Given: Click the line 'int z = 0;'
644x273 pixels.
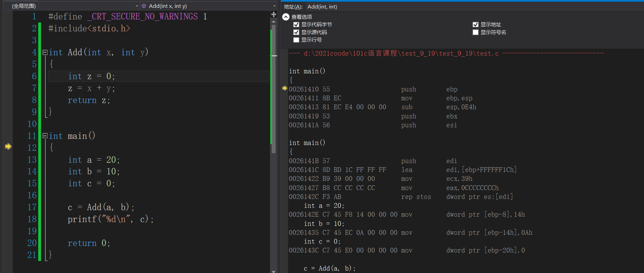Looking at the screenshot, I should click(91, 76).
